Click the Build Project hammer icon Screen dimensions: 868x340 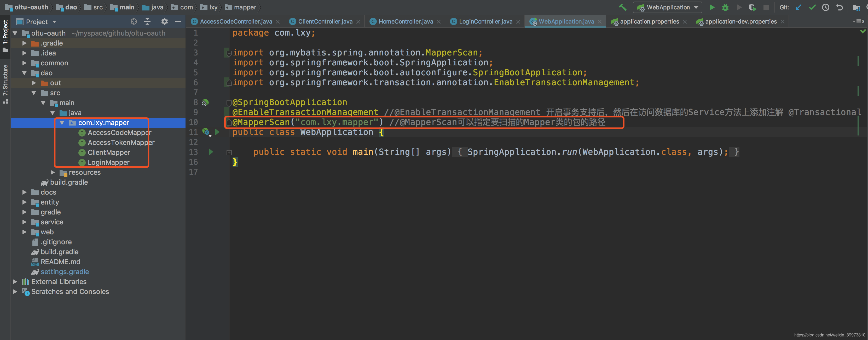pyautogui.click(x=622, y=7)
